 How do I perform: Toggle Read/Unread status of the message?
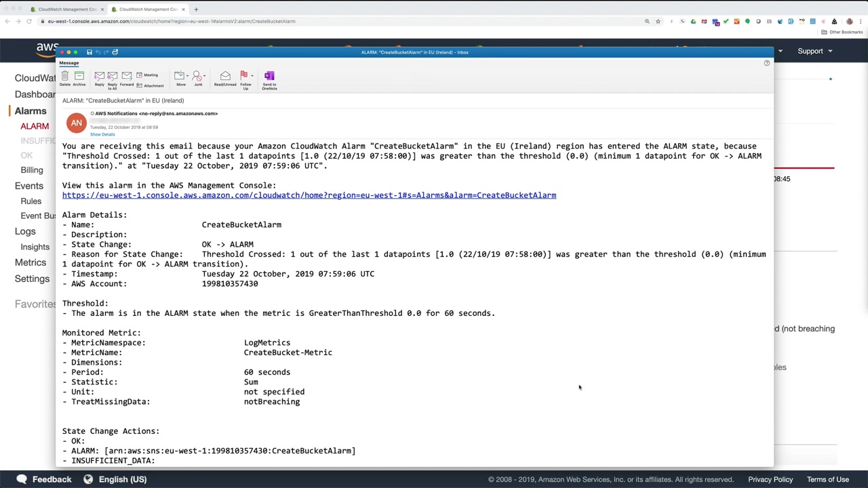[x=225, y=79]
